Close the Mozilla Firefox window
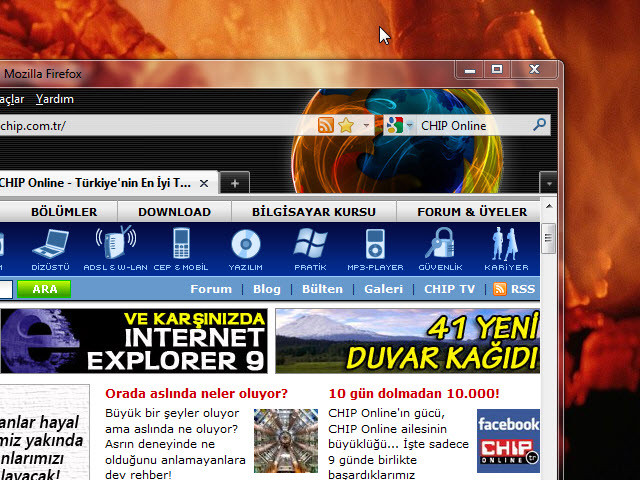The height and width of the screenshot is (480, 640). pyautogui.click(x=534, y=70)
